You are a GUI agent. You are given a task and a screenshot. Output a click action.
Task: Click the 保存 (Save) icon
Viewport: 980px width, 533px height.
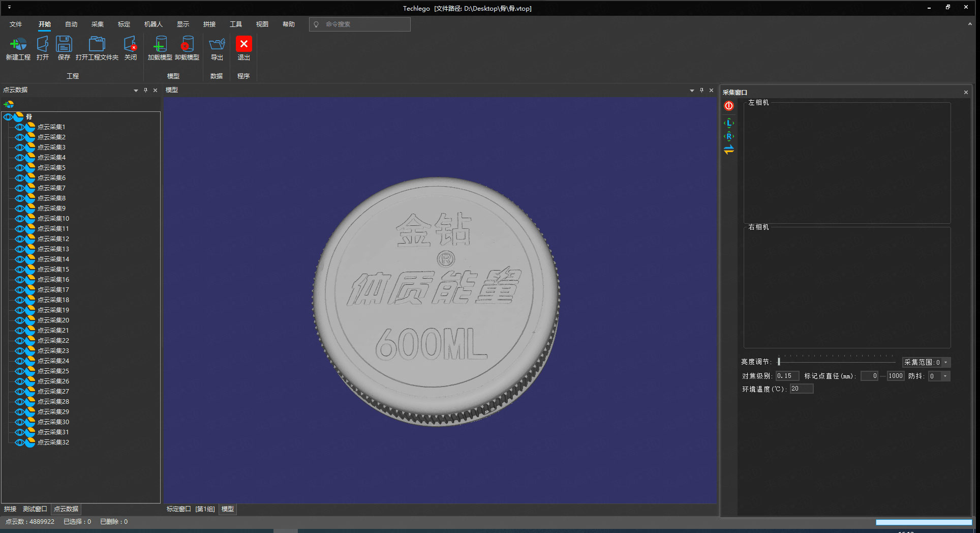64,45
